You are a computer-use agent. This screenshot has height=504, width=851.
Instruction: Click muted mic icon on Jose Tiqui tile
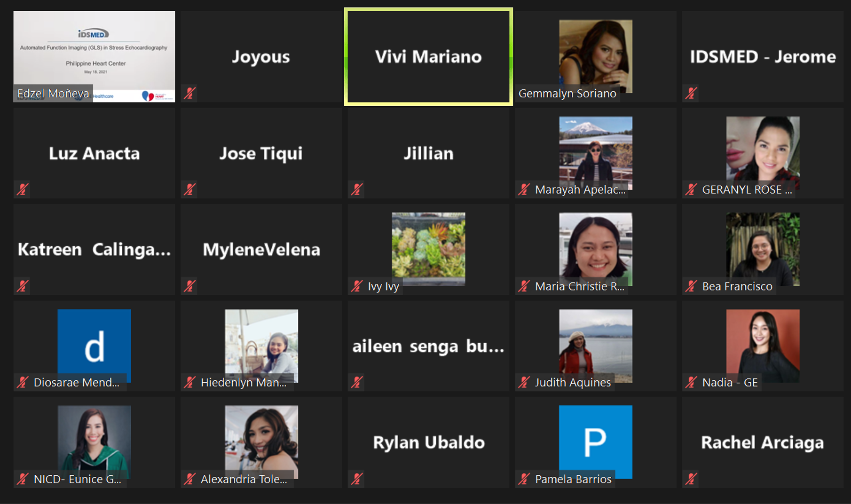pyautogui.click(x=190, y=189)
